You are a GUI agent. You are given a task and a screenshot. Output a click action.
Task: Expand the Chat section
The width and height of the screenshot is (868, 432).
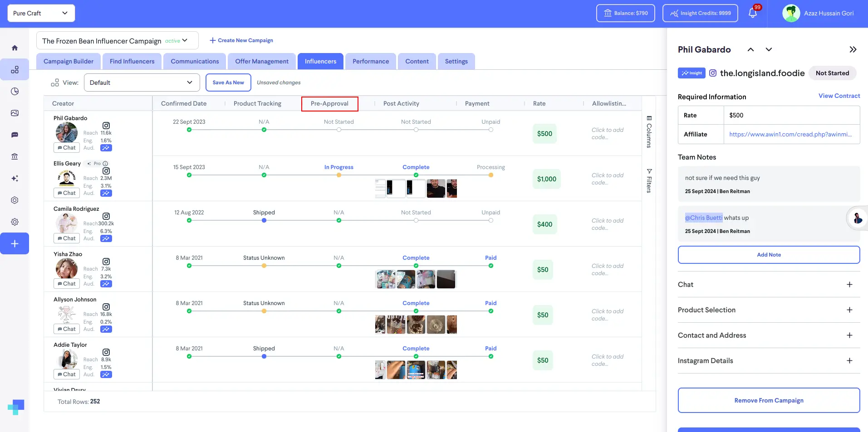(769, 285)
